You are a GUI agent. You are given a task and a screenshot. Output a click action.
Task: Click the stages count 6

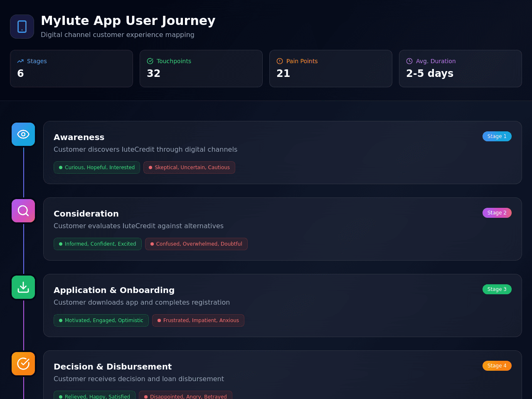[20, 74]
